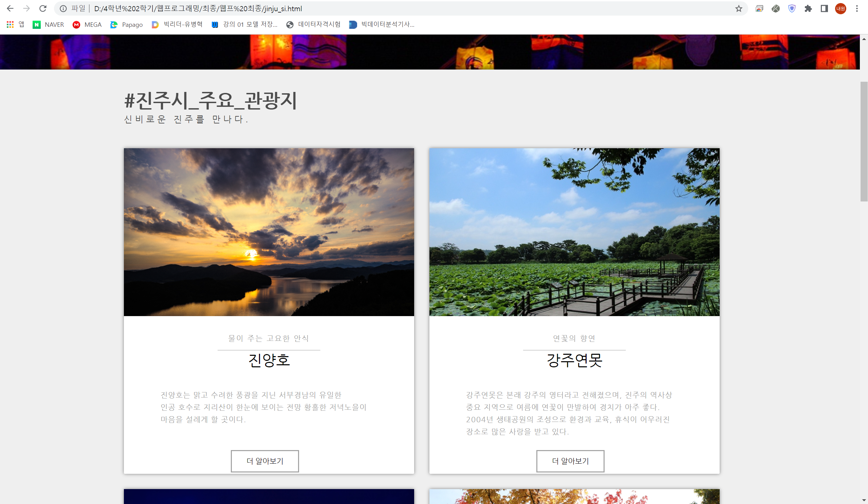Reload the page with refresh icon
This screenshot has width=868, height=504.
pos(43,8)
